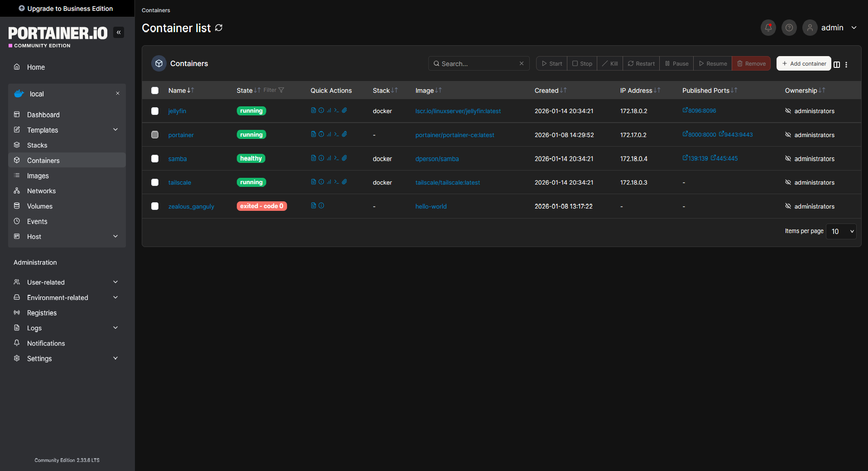Collapse the sidebar with the double-arrow icon
Image resolution: width=868 pixels, height=471 pixels.
pyautogui.click(x=119, y=32)
